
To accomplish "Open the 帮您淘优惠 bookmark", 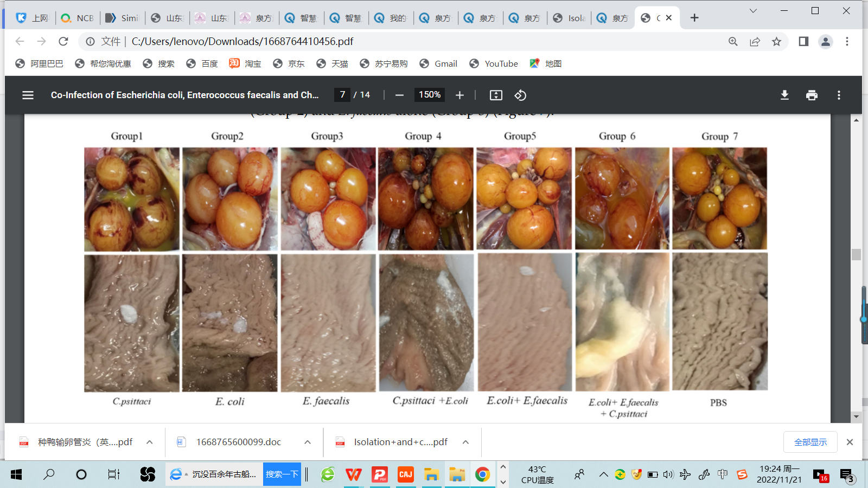I will click(x=103, y=63).
